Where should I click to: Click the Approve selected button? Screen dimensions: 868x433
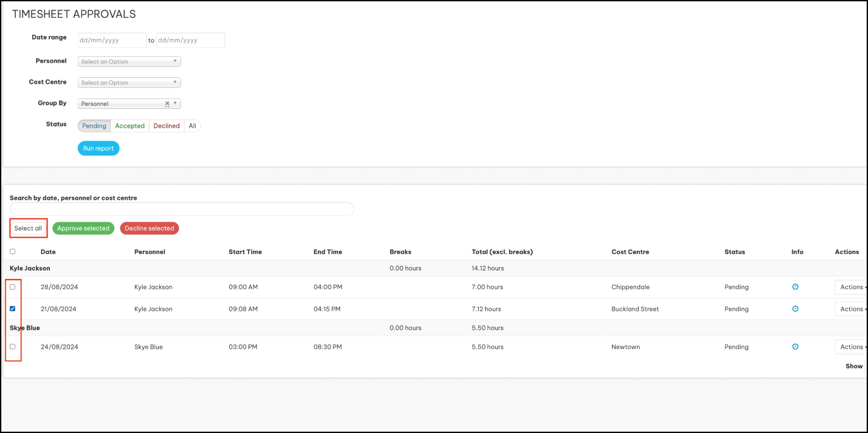(83, 228)
